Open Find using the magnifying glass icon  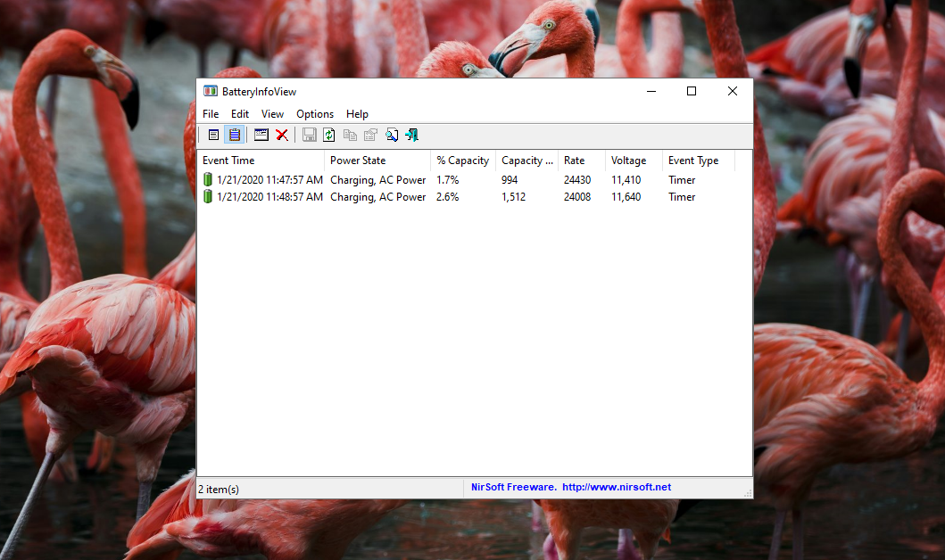point(392,135)
